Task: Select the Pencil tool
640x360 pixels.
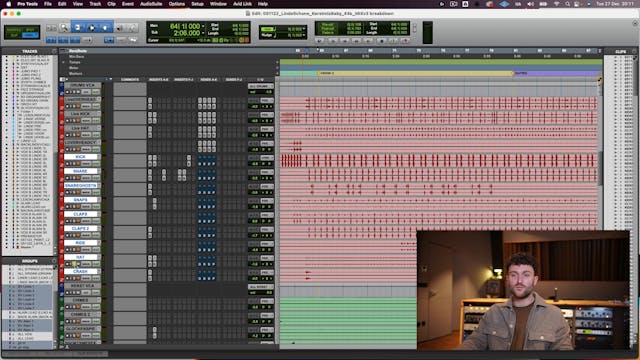Action: [132, 28]
